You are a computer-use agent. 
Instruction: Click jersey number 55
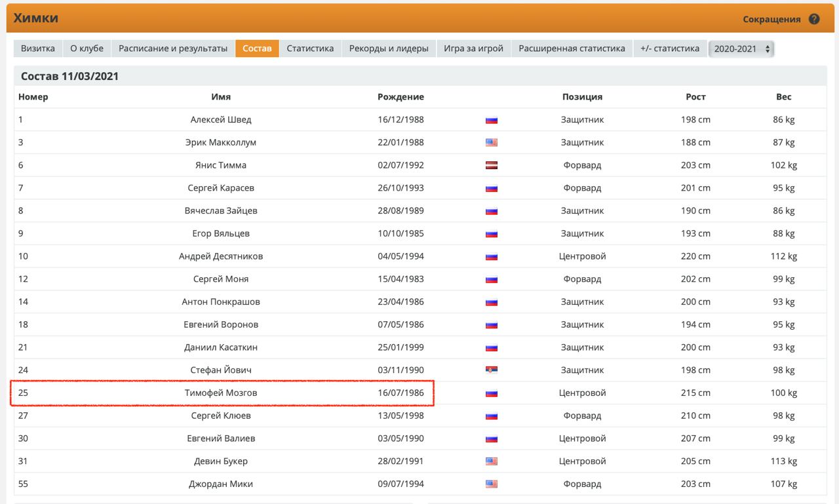[24, 484]
